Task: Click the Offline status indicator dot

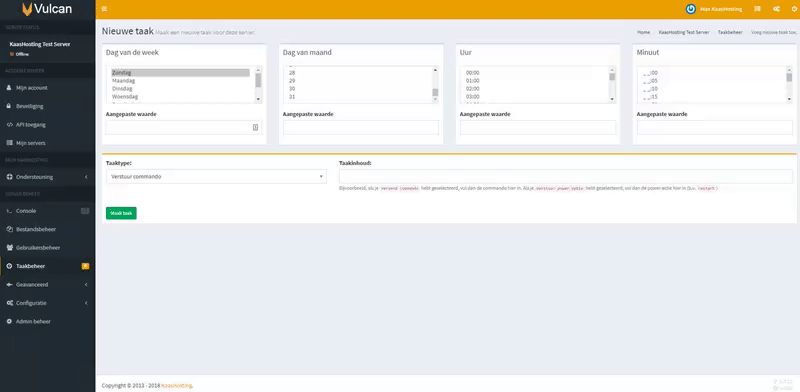Action: [x=11, y=54]
